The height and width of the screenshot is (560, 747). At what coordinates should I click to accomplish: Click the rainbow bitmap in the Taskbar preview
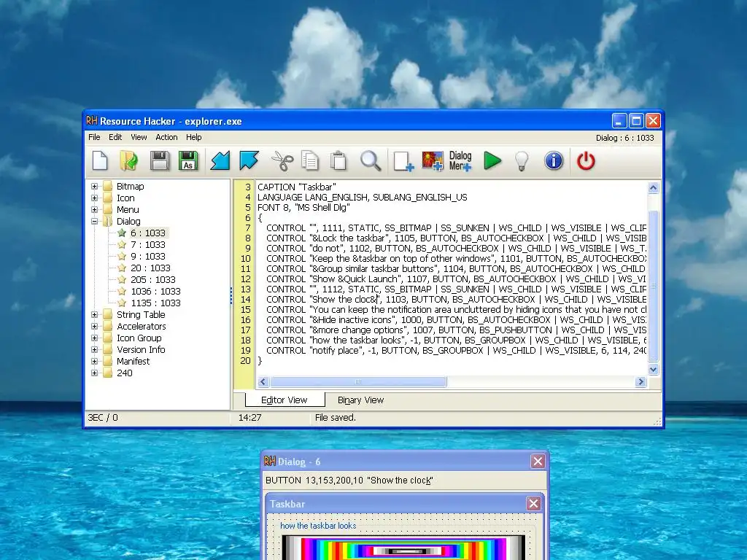click(403, 548)
